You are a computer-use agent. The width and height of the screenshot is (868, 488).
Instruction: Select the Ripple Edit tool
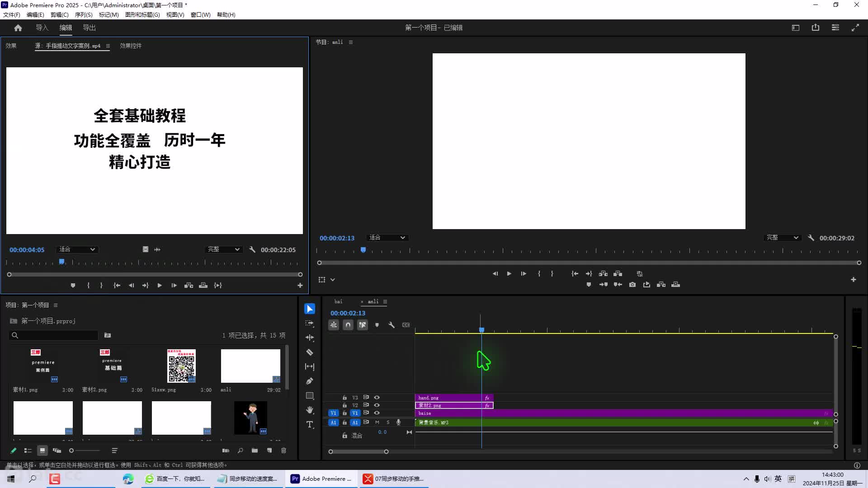pos(310,338)
